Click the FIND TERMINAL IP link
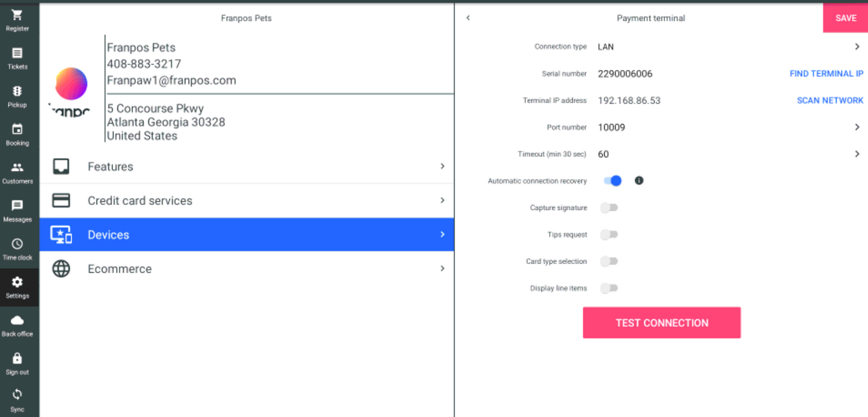The height and width of the screenshot is (417, 868). click(x=826, y=74)
